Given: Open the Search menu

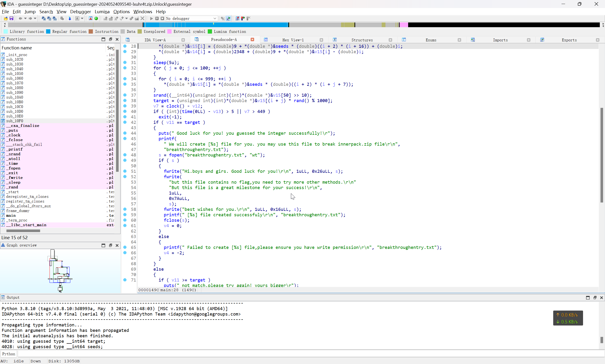Looking at the screenshot, I should (x=45, y=12).
